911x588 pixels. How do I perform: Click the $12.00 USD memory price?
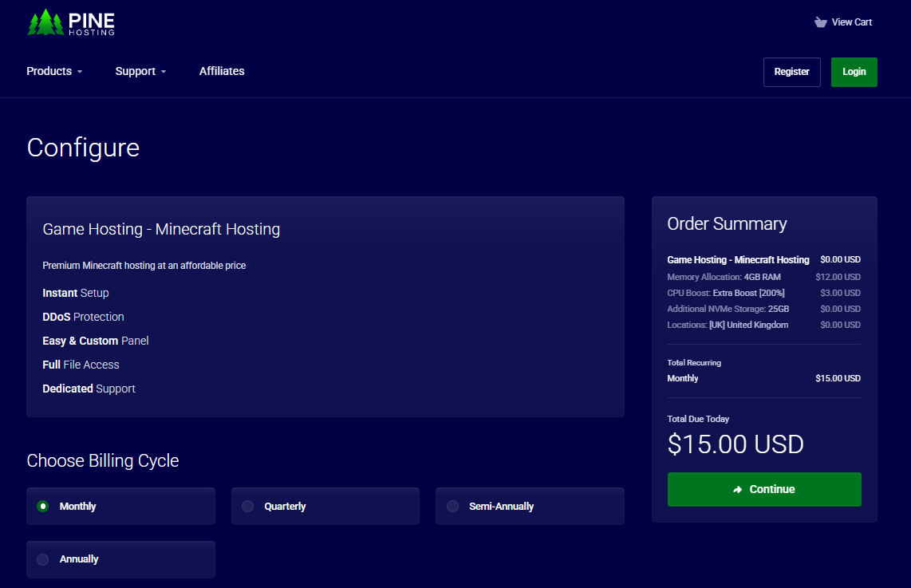coord(838,277)
